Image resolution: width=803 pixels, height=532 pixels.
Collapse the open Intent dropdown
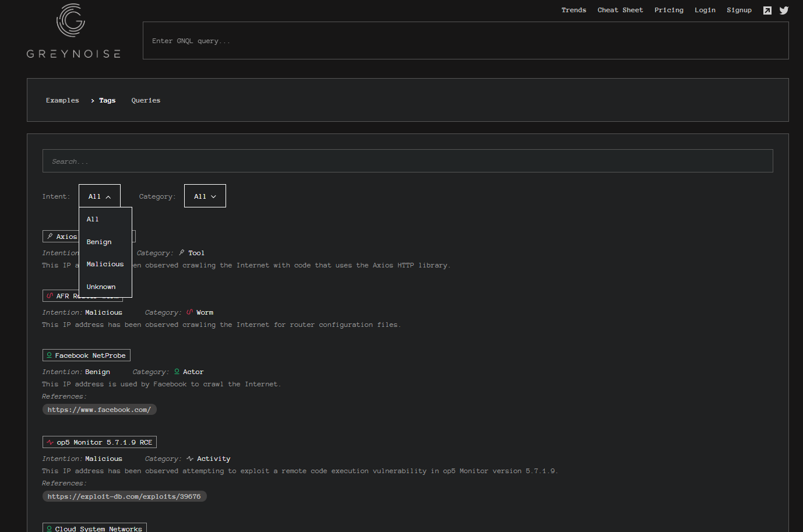(x=99, y=195)
